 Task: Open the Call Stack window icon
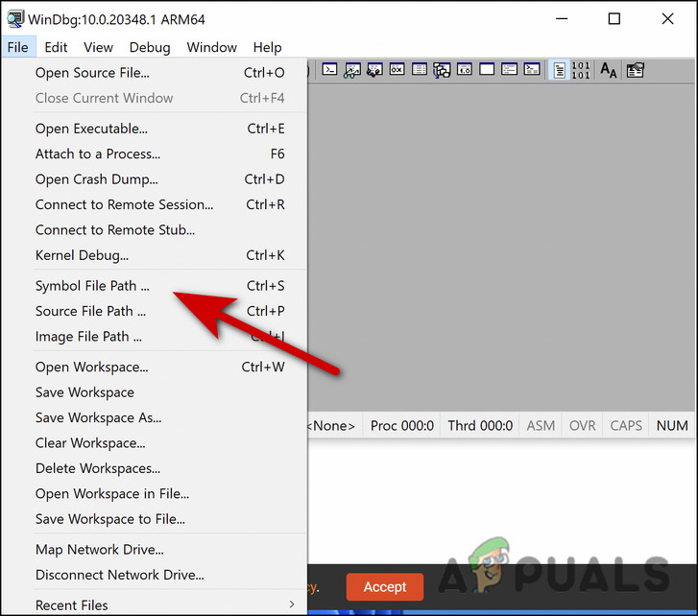click(x=442, y=70)
